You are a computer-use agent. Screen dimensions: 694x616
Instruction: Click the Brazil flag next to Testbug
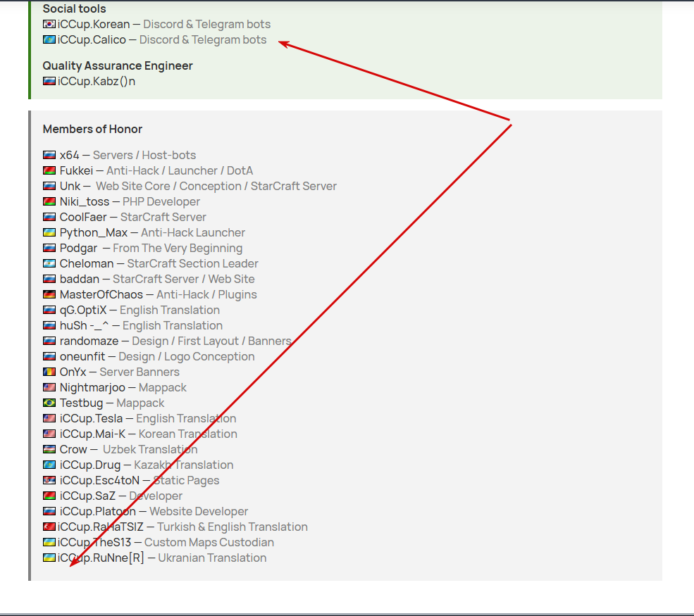point(49,403)
